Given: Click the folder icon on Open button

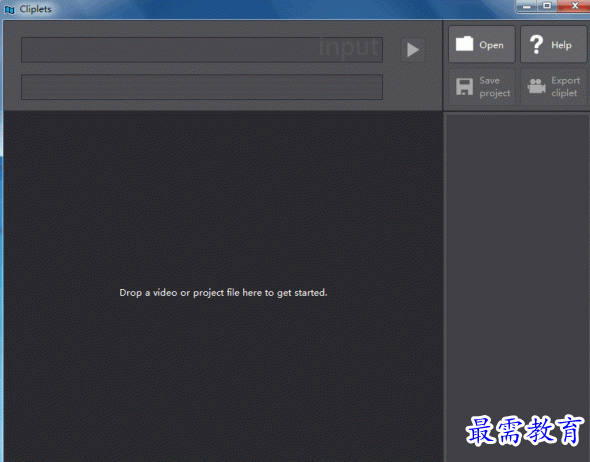Looking at the screenshot, I should click(x=464, y=44).
